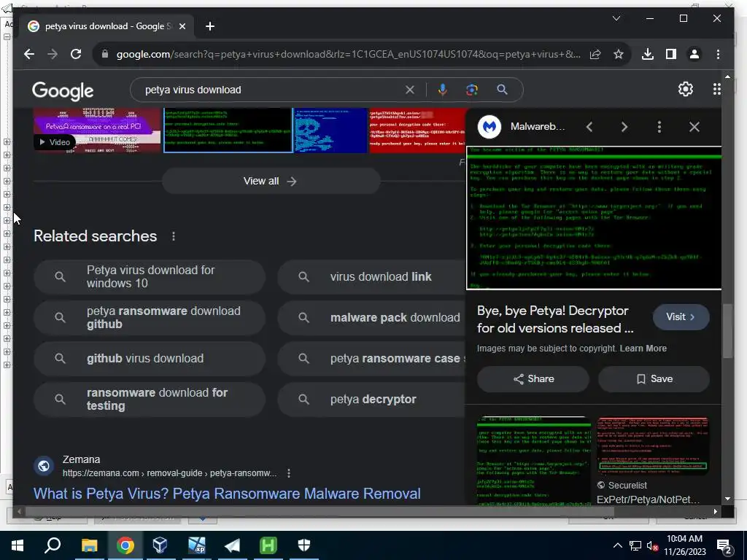Image resolution: width=747 pixels, height=560 pixels.
Task: Select the petya virus download tab
Action: point(107,26)
